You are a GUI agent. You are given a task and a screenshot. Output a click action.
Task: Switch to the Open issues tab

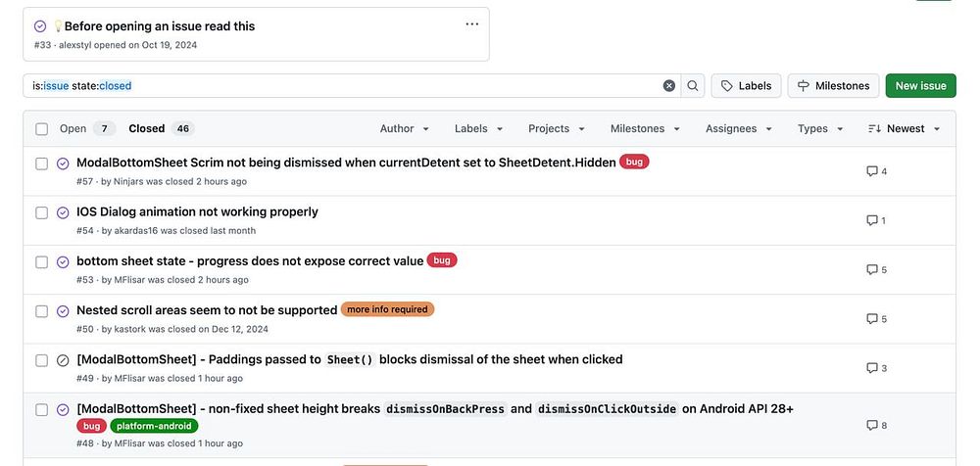(87, 129)
